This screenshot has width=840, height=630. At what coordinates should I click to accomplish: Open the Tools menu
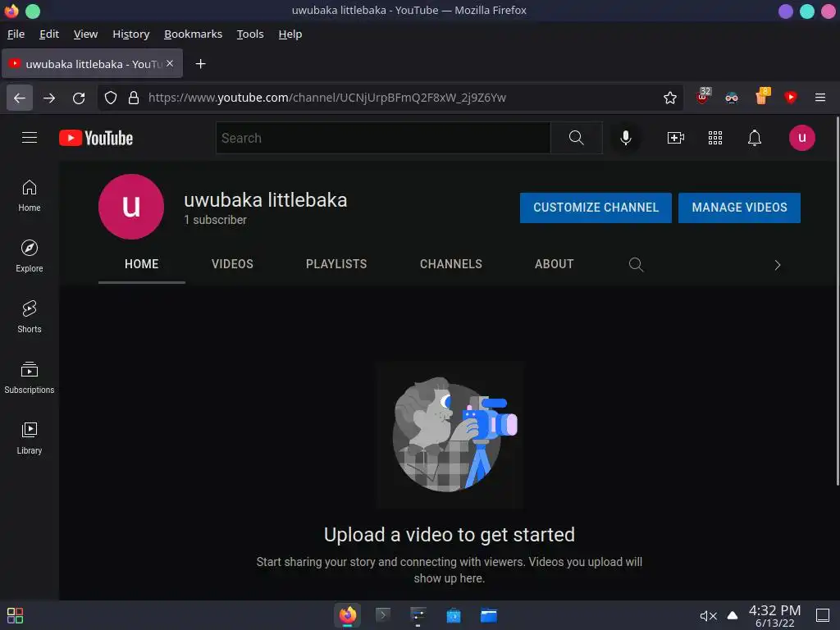point(250,34)
